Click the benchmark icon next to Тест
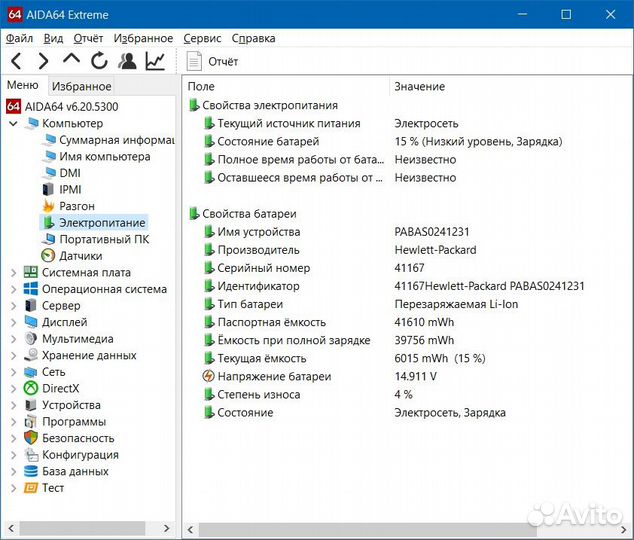Image resolution: width=634 pixels, height=540 pixels. pyautogui.click(x=31, y=488)
